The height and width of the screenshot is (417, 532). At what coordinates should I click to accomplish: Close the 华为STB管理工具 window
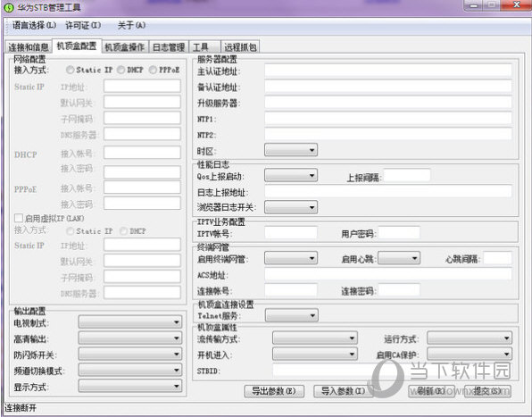(517, 4)
